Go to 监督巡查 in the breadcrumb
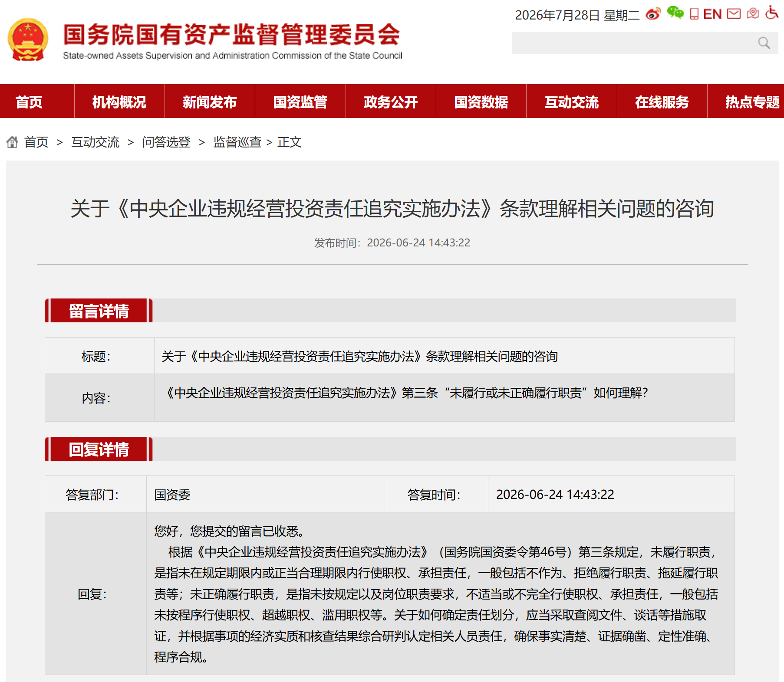The height and width of the screenshot is (682, 784). 237,142
